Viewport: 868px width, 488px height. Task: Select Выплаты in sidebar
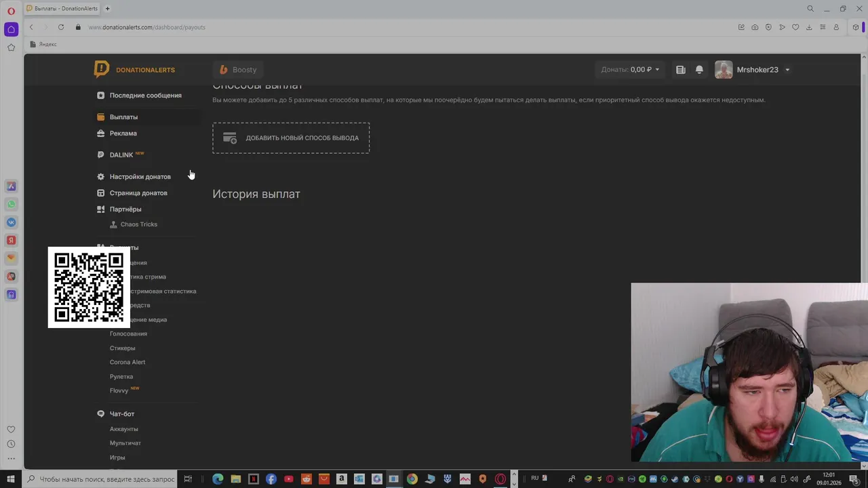pyautogui.click(x=123, y=117)
